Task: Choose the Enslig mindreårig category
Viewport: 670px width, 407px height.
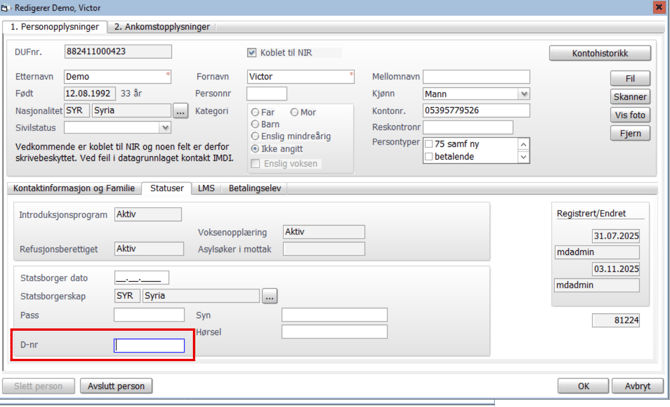Action: [256, 137]
